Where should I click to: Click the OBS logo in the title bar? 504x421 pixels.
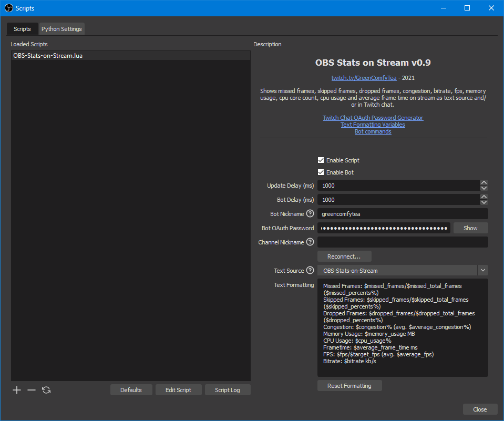[8, 8]
